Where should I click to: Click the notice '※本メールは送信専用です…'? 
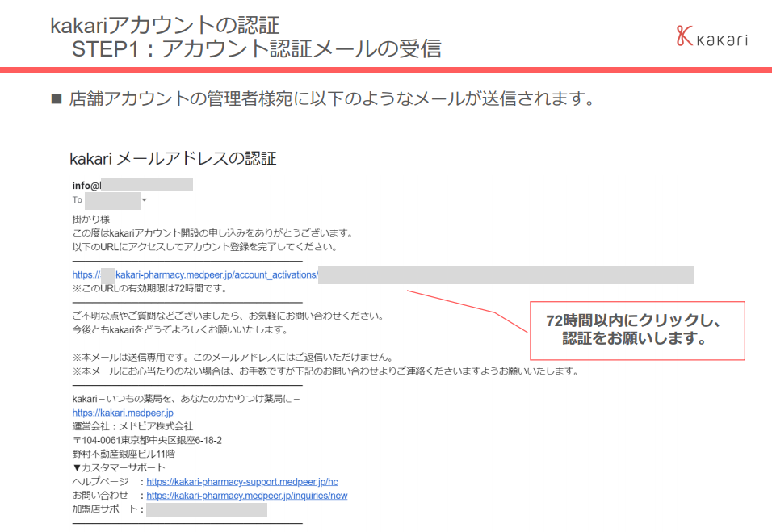233,357
